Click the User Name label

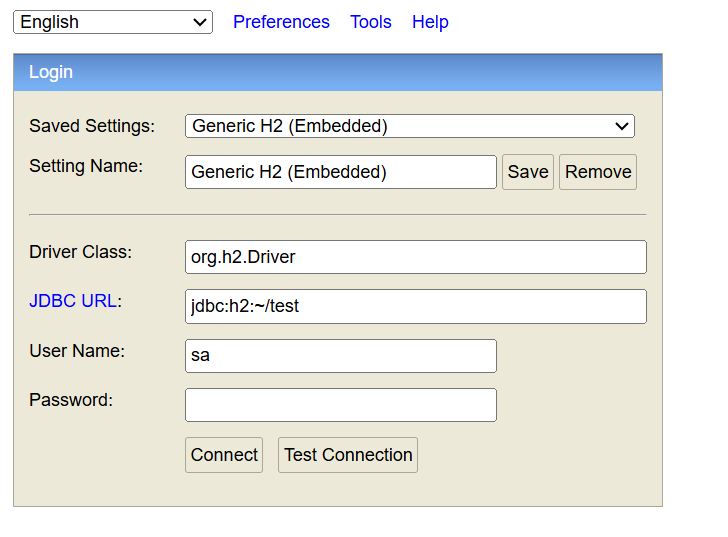coord(77,350)
